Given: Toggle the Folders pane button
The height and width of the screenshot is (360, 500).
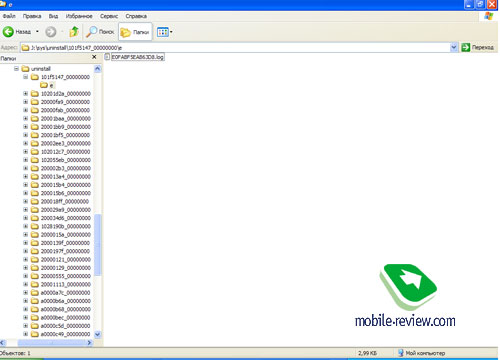Looking at the screenshot, I should click(135, 32).
